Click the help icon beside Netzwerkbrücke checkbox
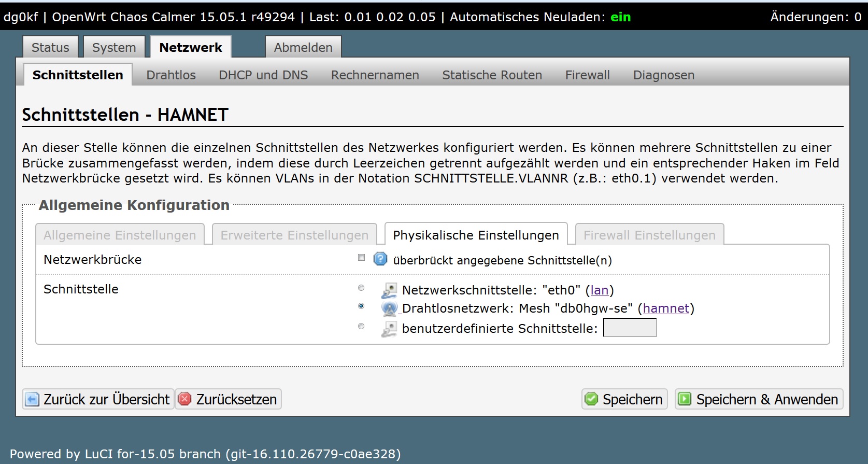The height and width of the screenshot is (464, 868). click(380, 259)
